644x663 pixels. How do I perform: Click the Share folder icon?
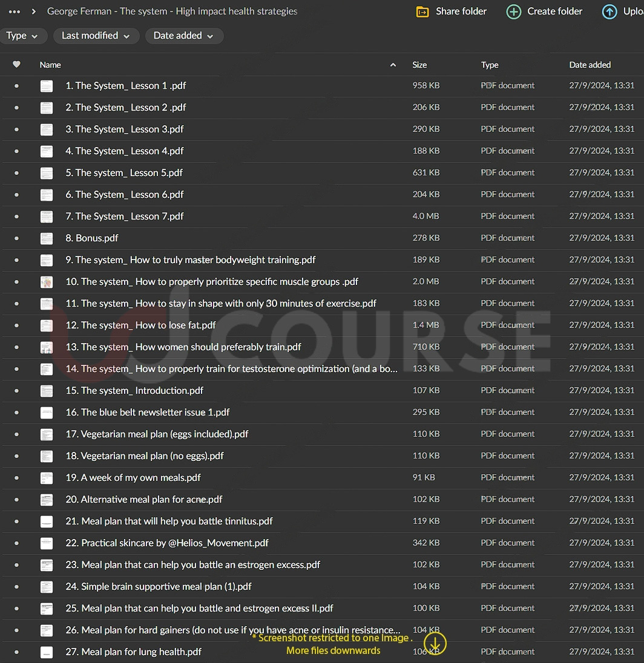coord(422,12)
